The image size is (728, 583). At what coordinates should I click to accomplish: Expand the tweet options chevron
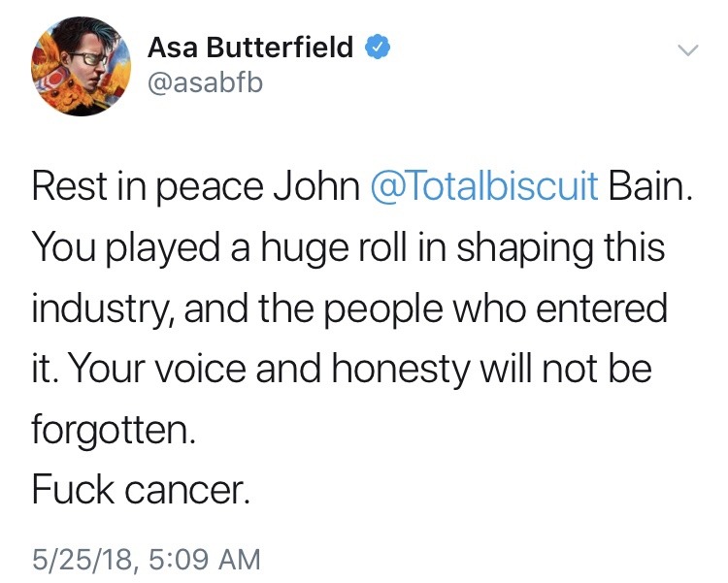[686, 49]
